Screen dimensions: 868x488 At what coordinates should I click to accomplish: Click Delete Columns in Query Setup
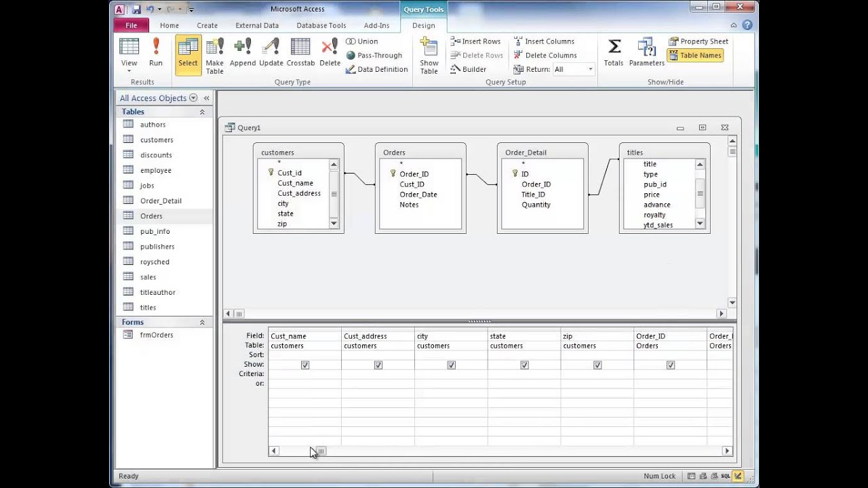point(545,56)
